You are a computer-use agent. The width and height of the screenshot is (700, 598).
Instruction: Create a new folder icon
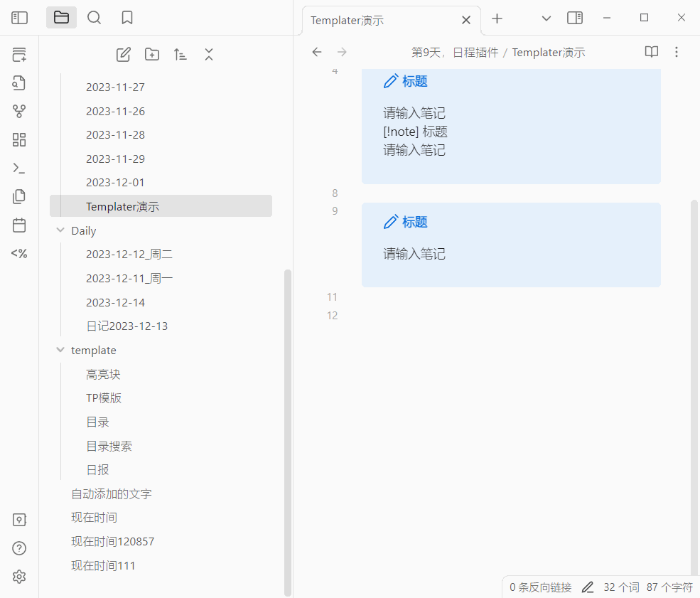tap(152, 54)
